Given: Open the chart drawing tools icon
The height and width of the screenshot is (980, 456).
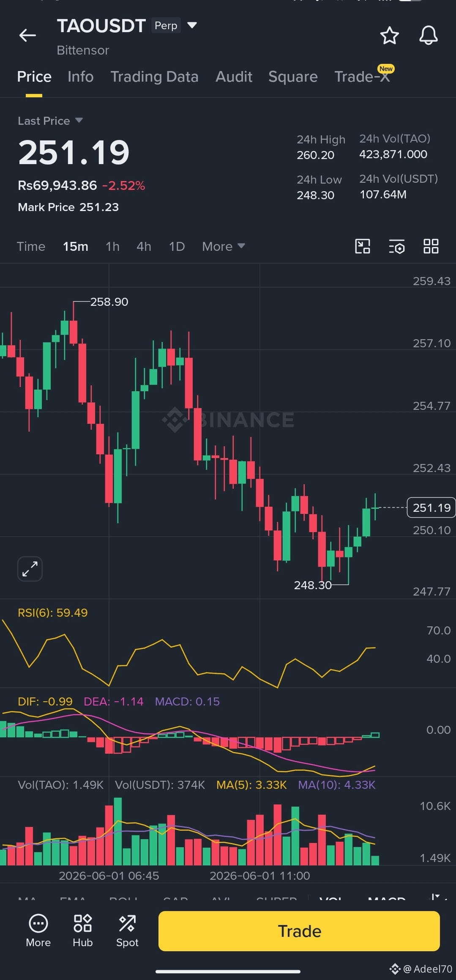Looking at the screenshot, I should tap(363, 246).
